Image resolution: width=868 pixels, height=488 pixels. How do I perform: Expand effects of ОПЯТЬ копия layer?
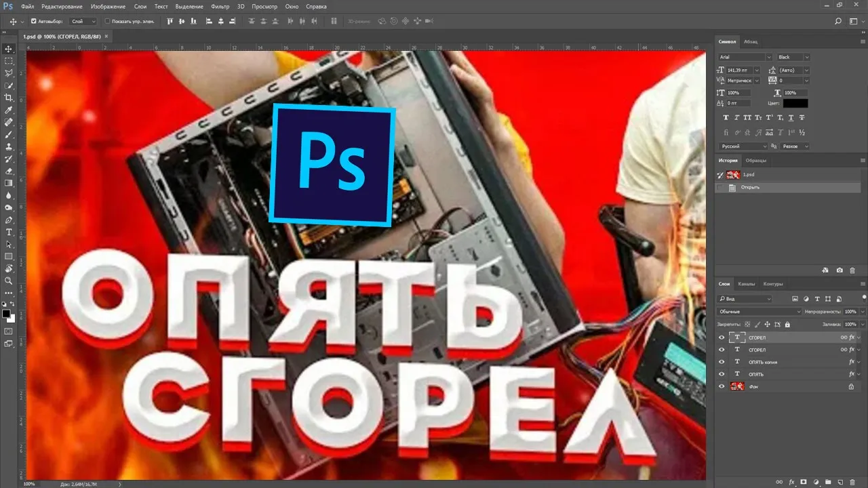(859, 362)
